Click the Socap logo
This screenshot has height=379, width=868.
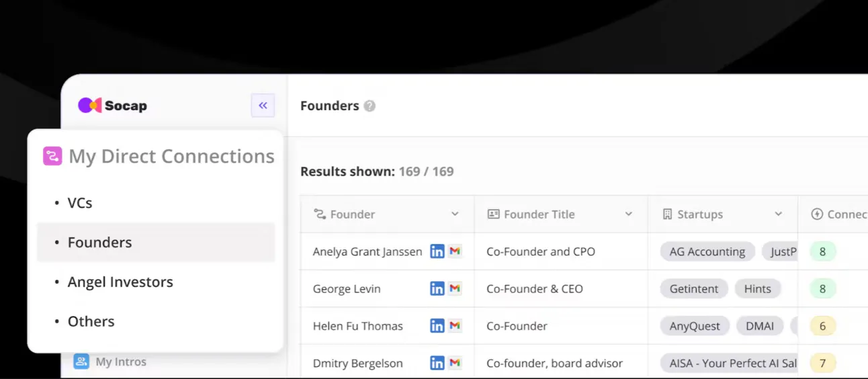tap(112, 106)
